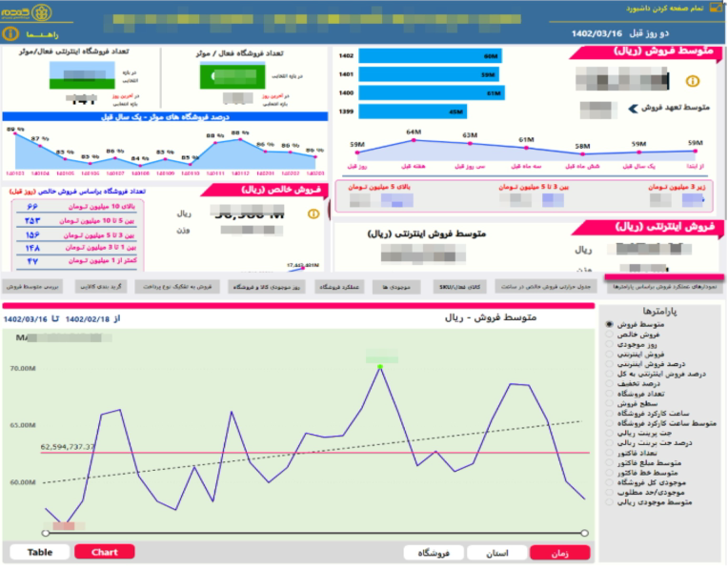Click the 1400 bar showing 61M
The image size is (728, 570).
[x=432, y=92]
